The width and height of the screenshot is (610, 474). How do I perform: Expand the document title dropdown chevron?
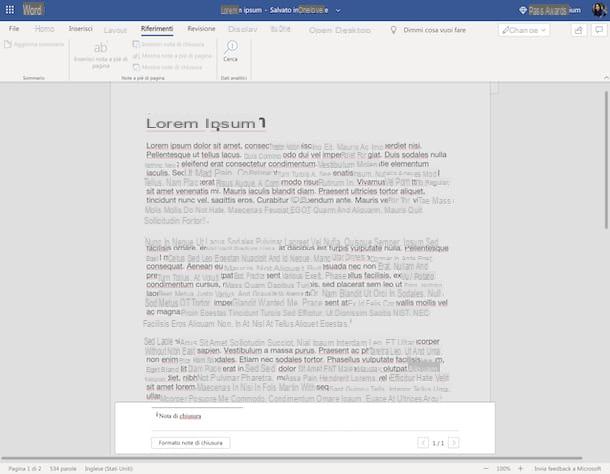[338, 11]
